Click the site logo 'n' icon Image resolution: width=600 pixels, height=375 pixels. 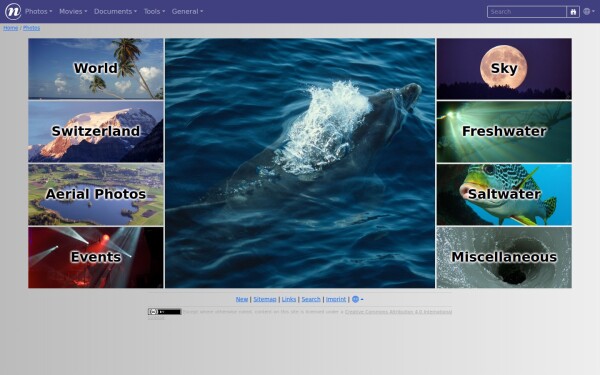[x=13, y=11]
